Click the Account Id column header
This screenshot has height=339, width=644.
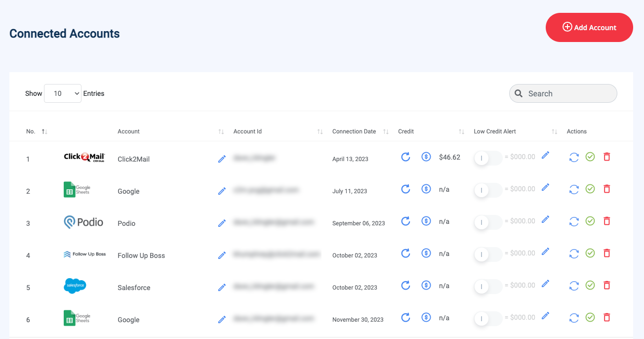tap(247, 131)
